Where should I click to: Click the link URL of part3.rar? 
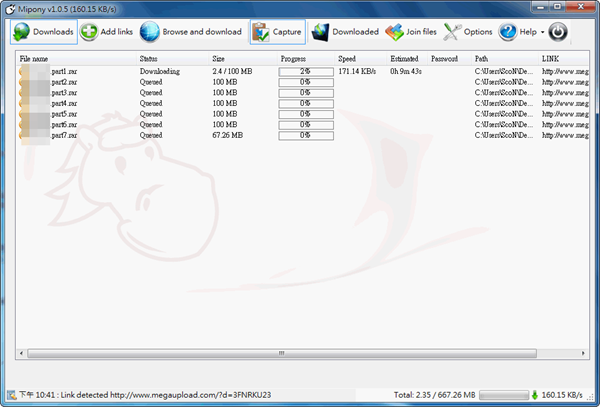[565, 93]
